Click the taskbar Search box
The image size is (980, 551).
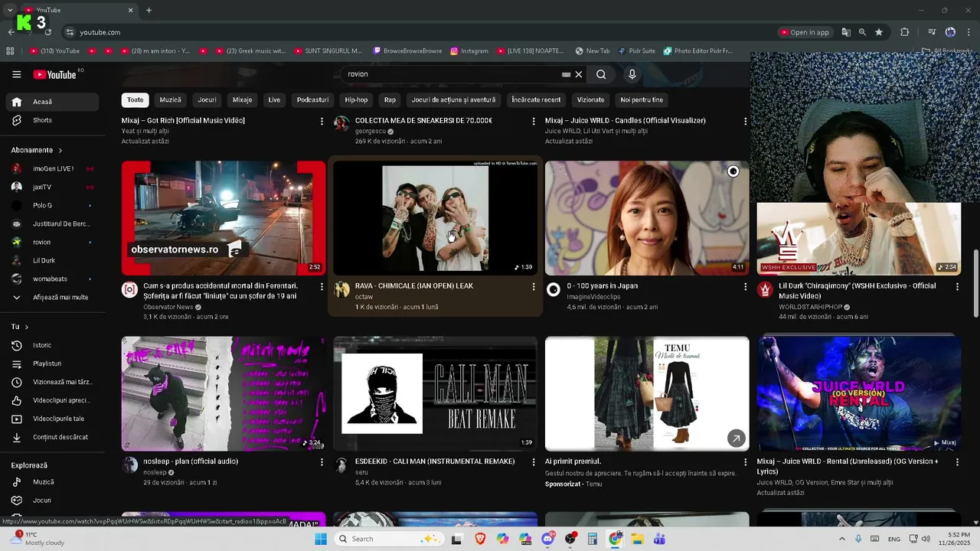[387, 539]
